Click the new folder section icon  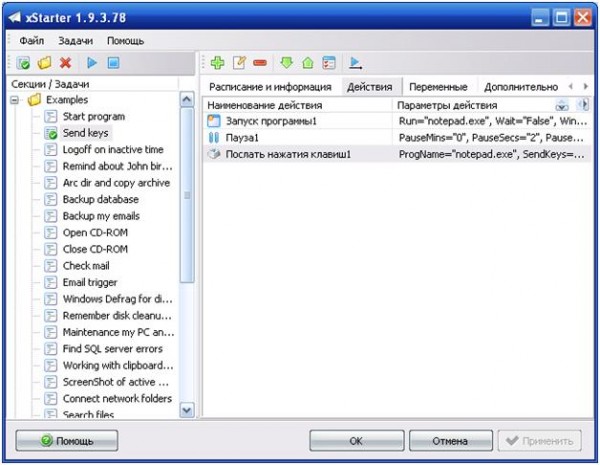(44, 62)
